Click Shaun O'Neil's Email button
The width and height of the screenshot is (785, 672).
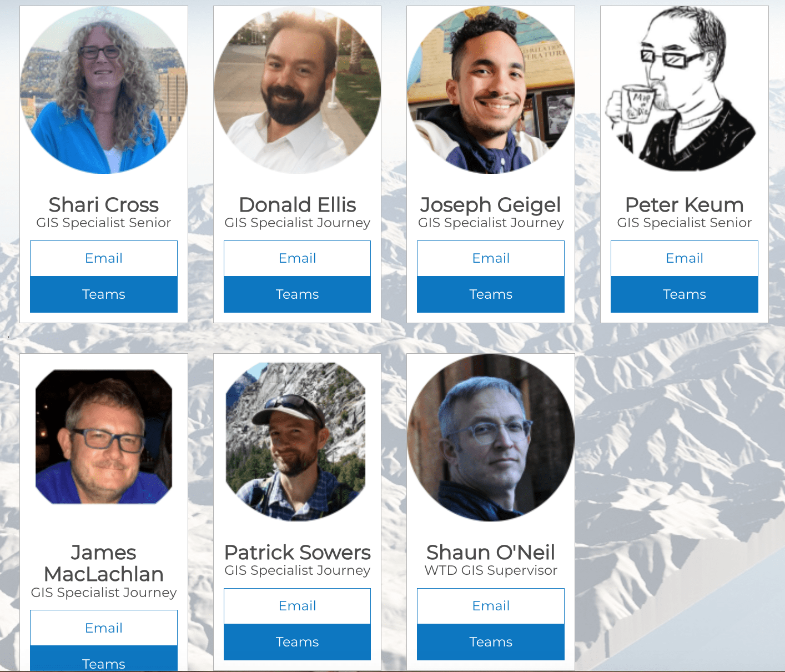click(x=491, y=606)
